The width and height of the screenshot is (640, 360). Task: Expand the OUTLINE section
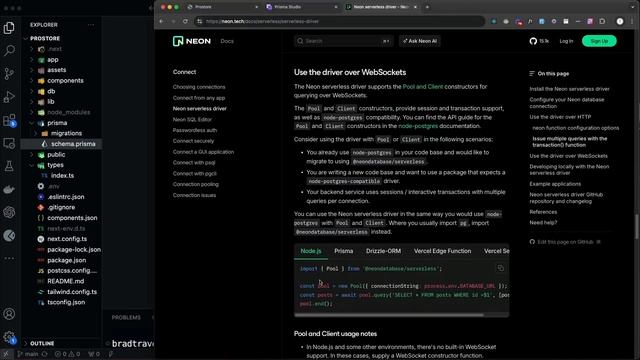(42, 344)
